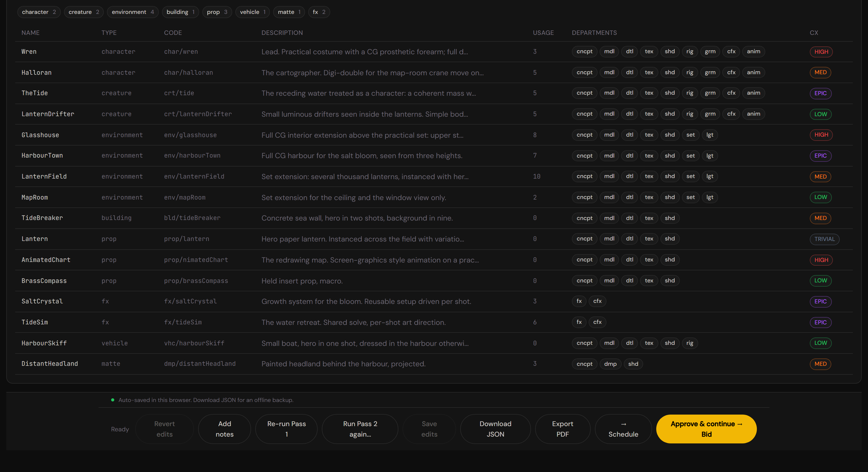
Task: Select TheTide asset name
Action: (35, 93)
